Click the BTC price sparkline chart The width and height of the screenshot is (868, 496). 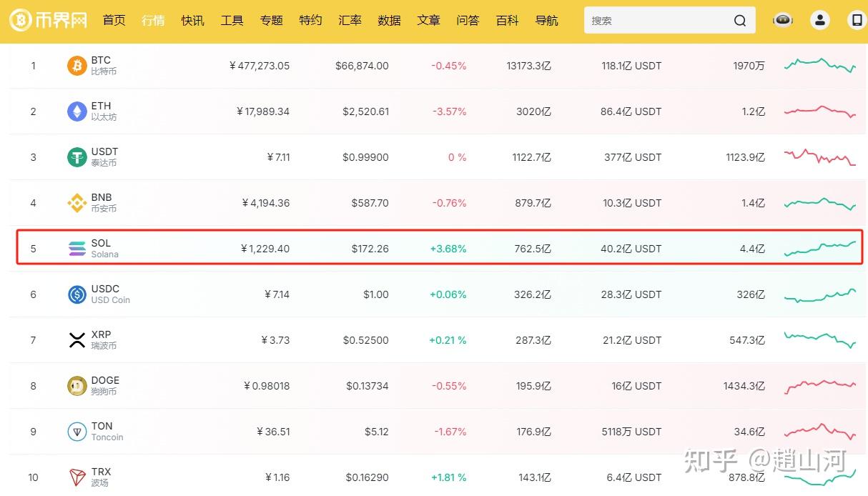point(819,65)
